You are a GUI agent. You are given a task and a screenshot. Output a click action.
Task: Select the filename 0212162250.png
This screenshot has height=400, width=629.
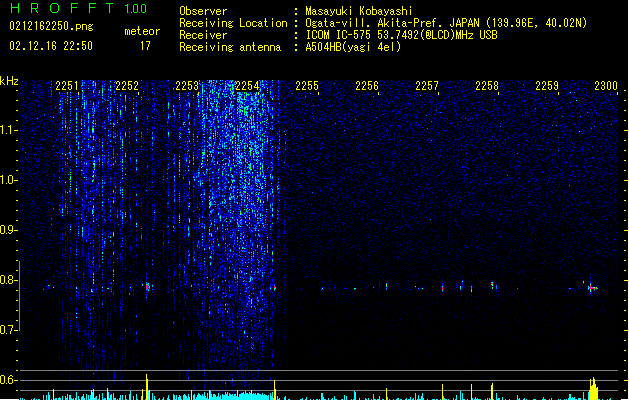[51, 26]
